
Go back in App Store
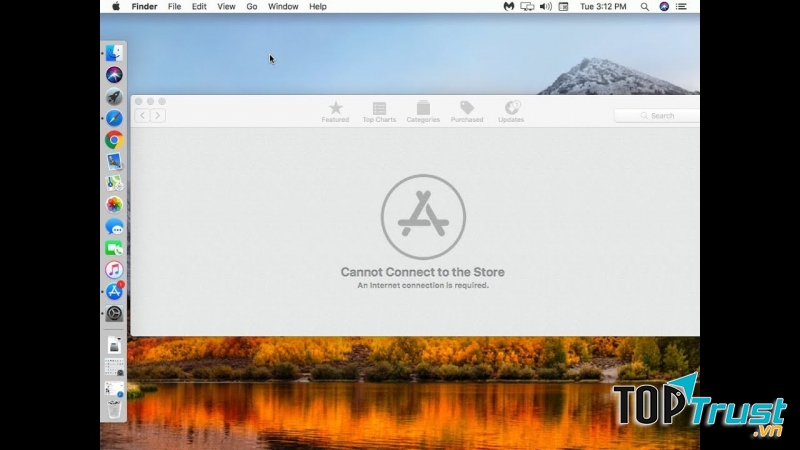[x=142, y=115]
